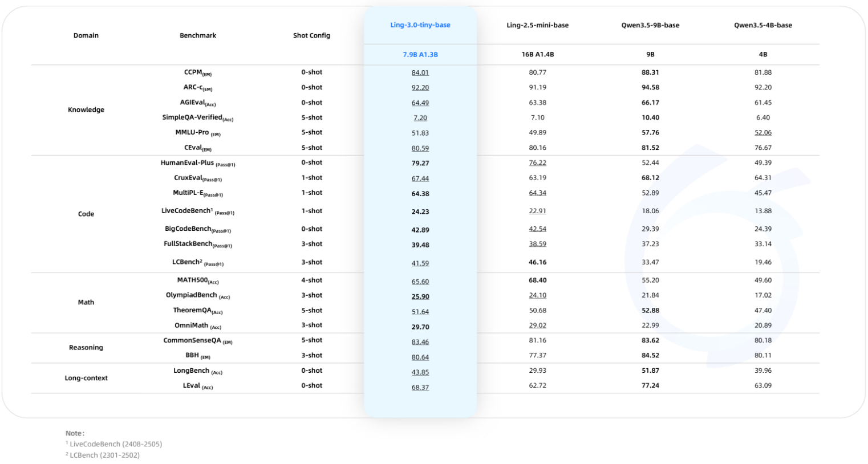Click the Ling-2.5 LCBench score 46.16
Image resolution: width=868 pixels, height=464 pixels.
537,262
